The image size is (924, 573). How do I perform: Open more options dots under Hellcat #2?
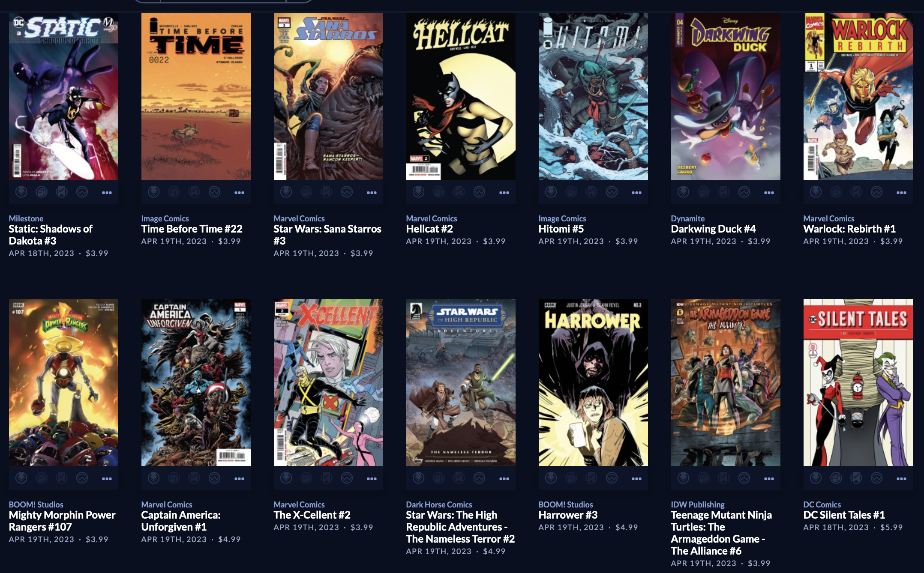[x=504, y=193]
